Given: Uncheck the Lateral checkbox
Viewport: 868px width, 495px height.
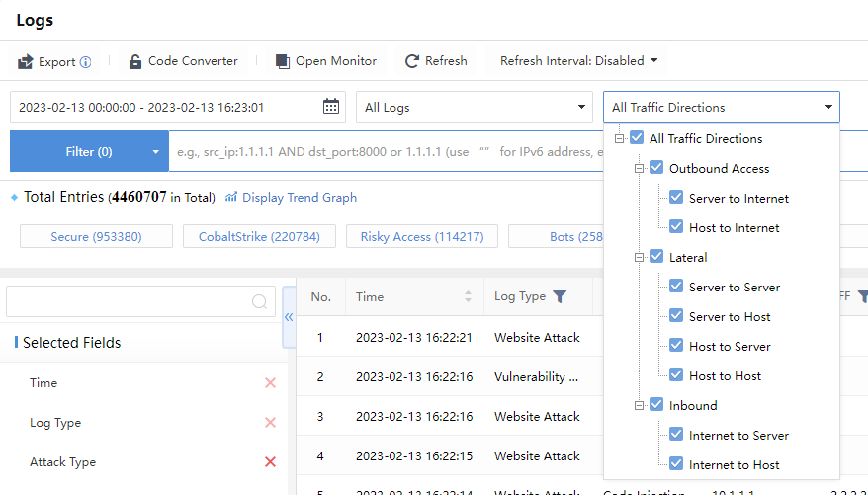Looking at the screenshot, I should [x=656, y=256].
